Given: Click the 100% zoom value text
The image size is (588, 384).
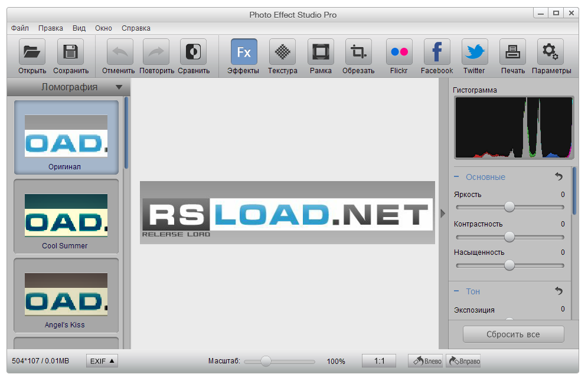Looking at the screenshot, I should click(x=336, y=362).
